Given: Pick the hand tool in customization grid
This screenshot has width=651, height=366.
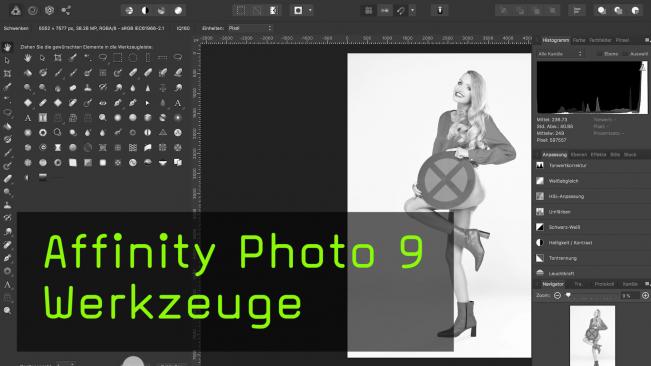Looking at the screenshot, I should (x=28, y=58).
